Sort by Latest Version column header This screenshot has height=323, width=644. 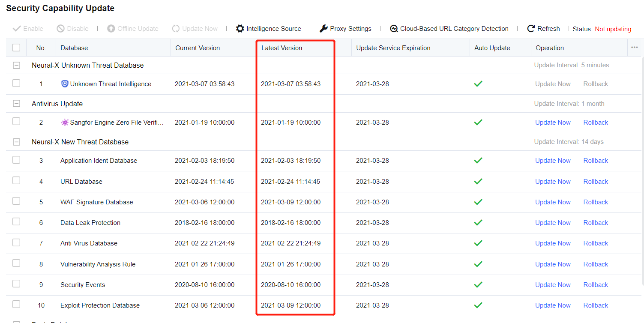pyautogui.click(x=282, y=48)
